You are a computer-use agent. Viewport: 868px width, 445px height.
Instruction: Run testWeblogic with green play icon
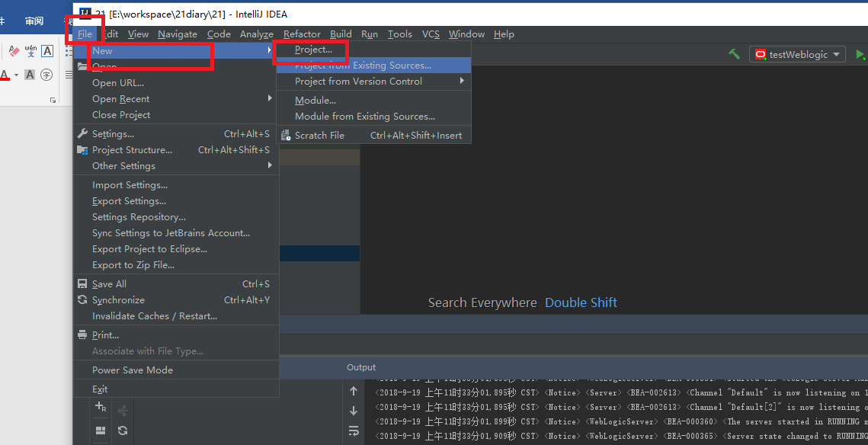861,54
